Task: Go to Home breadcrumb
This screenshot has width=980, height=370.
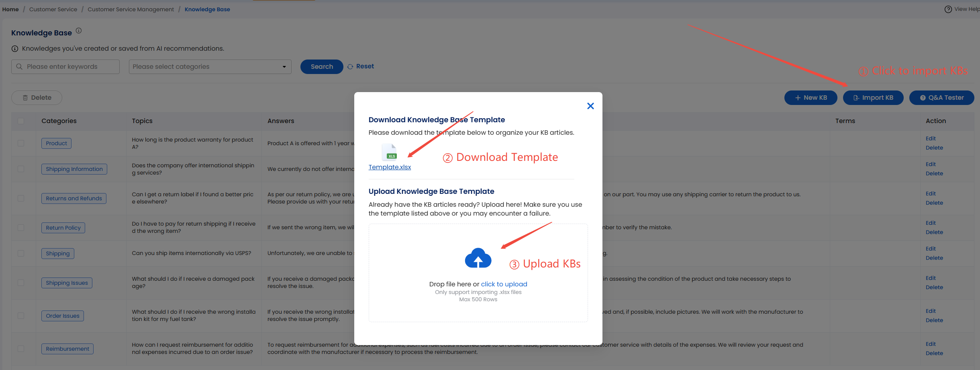Action: tap(10, 9)
